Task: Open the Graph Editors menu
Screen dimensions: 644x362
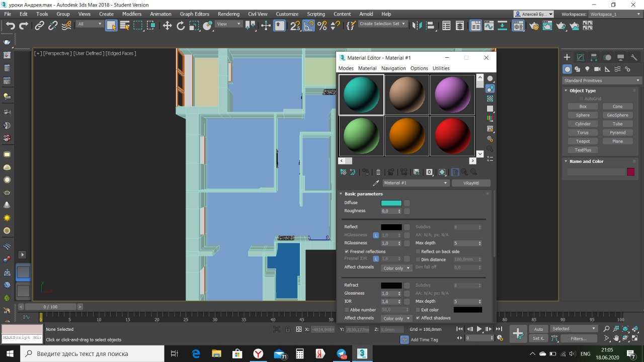Action: [194, 14]
